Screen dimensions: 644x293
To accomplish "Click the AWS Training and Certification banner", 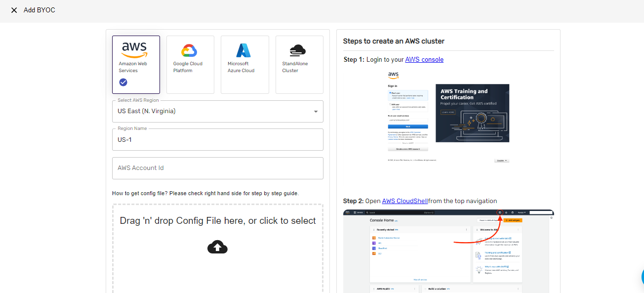I will click(x=472, y=113).
